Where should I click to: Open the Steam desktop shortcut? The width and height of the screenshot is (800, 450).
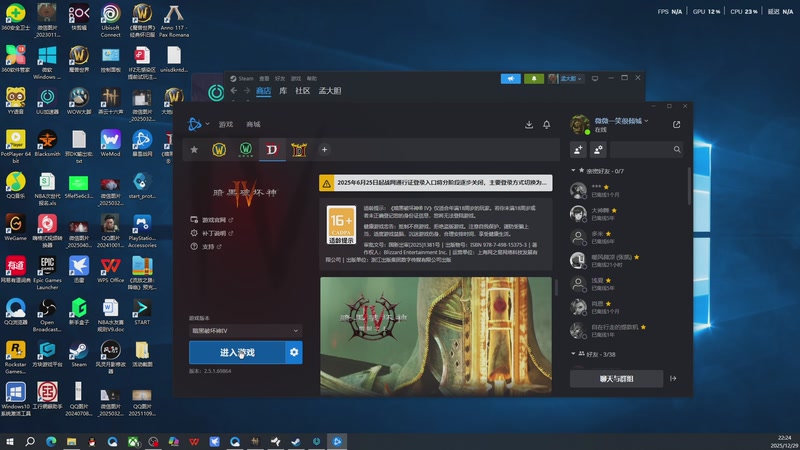pos(79,354)
